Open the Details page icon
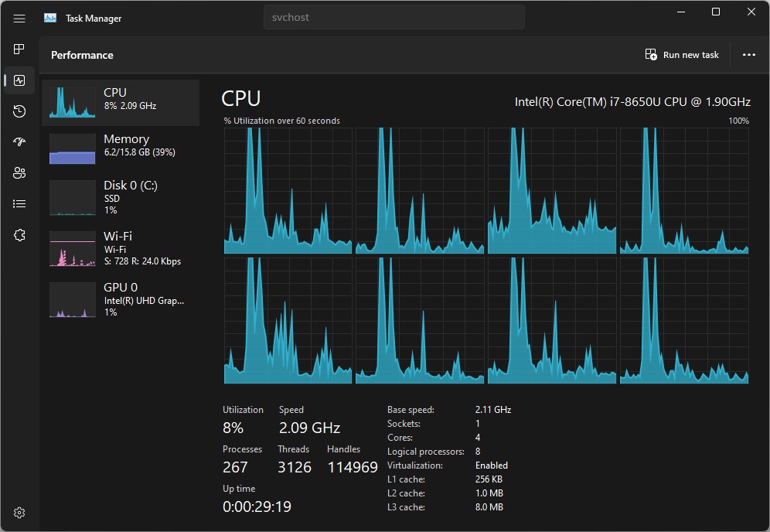Screen dimensions: 770x532 pos(19,203)
